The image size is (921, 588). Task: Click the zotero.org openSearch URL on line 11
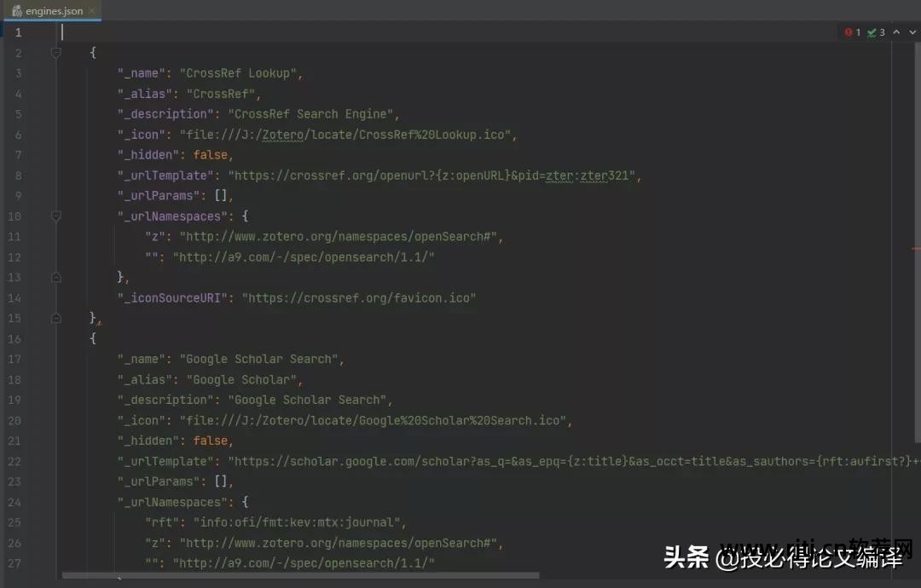(x=339, y=237)
